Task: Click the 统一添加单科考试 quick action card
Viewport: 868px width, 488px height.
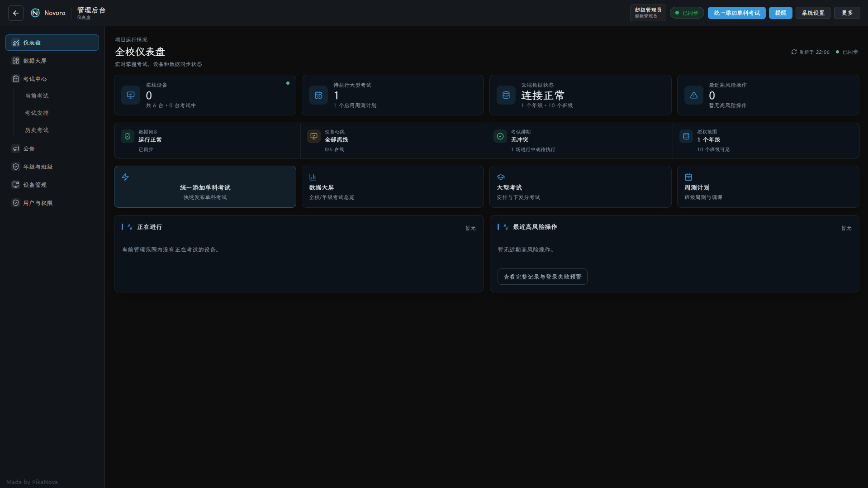Action: click(x=205, y=187)
